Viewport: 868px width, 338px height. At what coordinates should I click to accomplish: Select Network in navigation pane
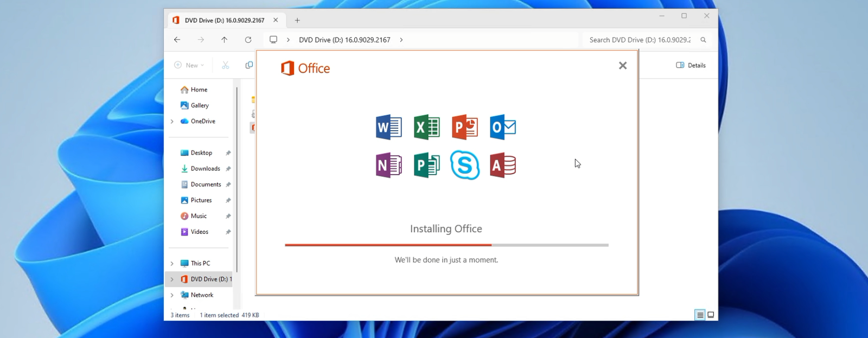coord(202,295)
